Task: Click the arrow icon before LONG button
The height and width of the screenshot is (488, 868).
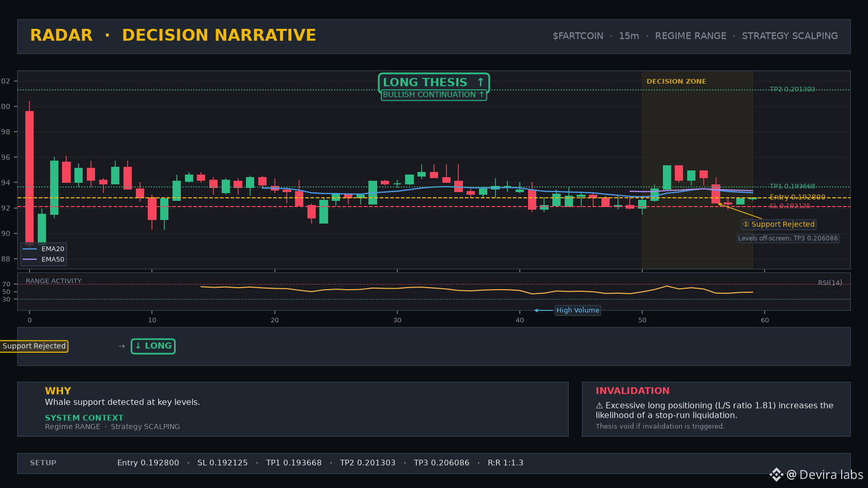Action: click(x=121, y=347)
